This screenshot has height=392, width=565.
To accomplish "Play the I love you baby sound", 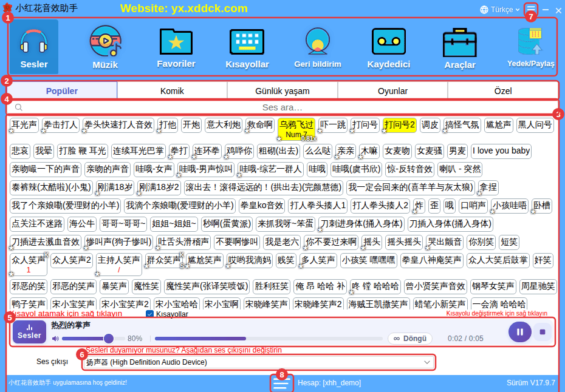I will 501,151.
